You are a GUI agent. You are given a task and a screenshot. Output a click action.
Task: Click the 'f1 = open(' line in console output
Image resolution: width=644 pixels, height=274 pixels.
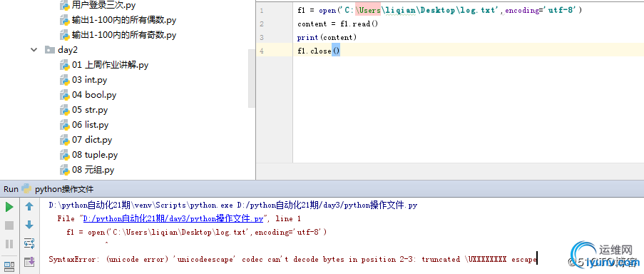tap(196, 232)
